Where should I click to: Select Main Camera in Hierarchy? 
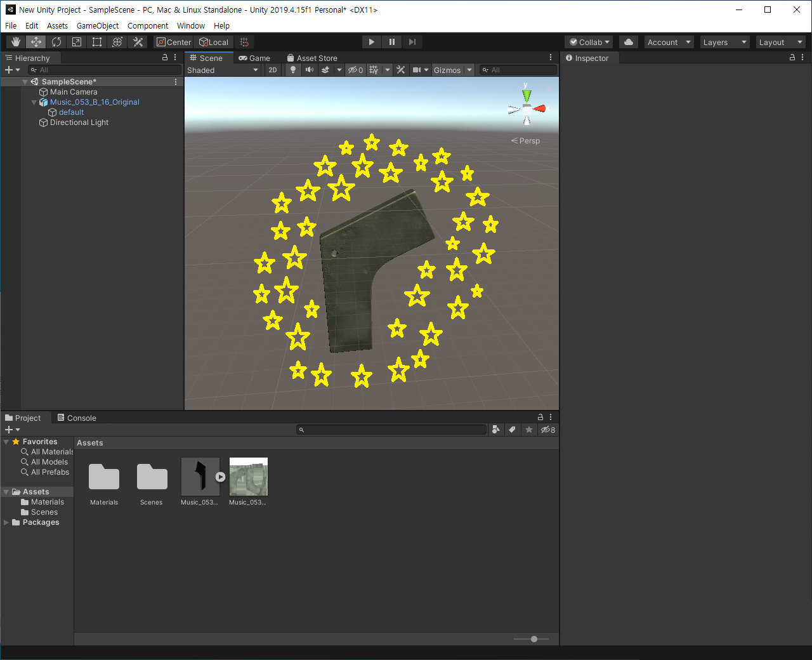74,92
